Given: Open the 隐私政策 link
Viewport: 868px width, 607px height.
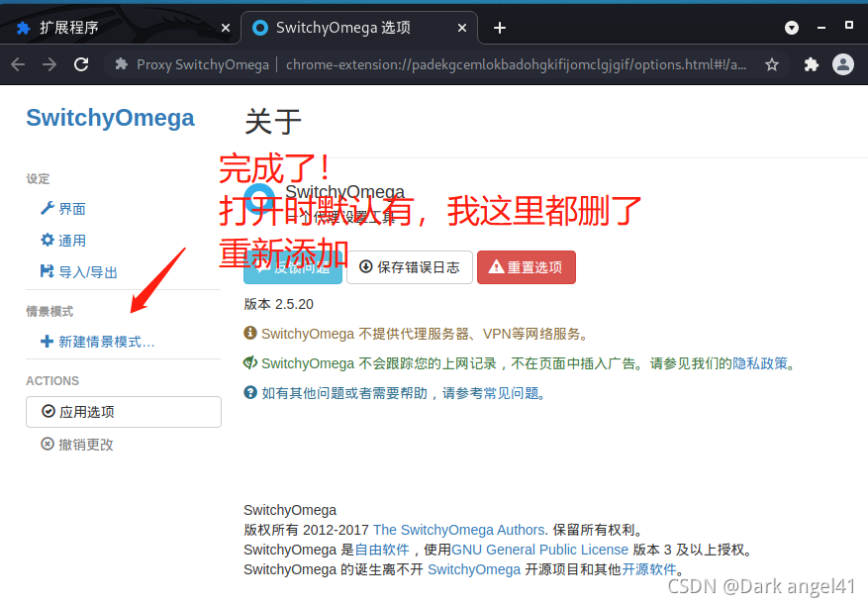Looking at the screenshot, I should point(759,363).
